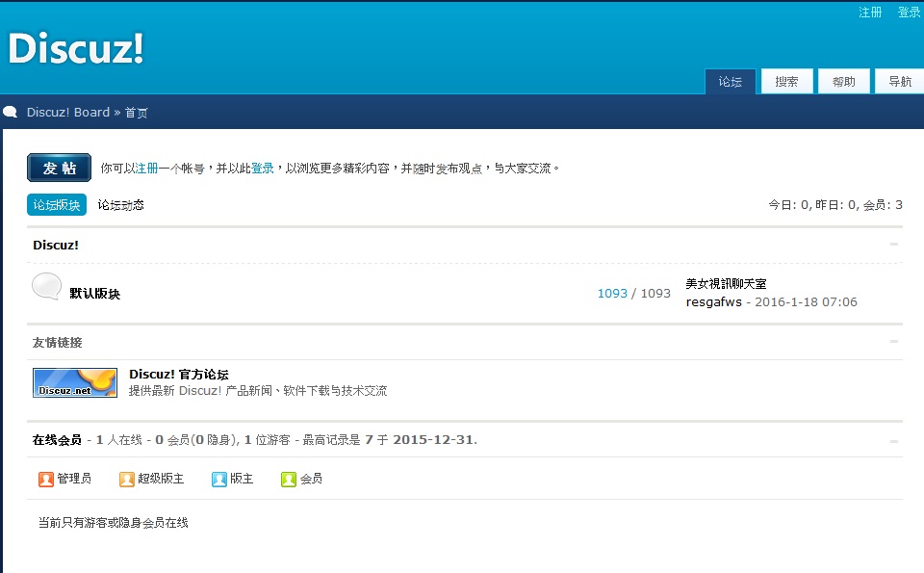Collapse the 友情链接 section
This screenshot has width=924, height=573.
point(894,341)
